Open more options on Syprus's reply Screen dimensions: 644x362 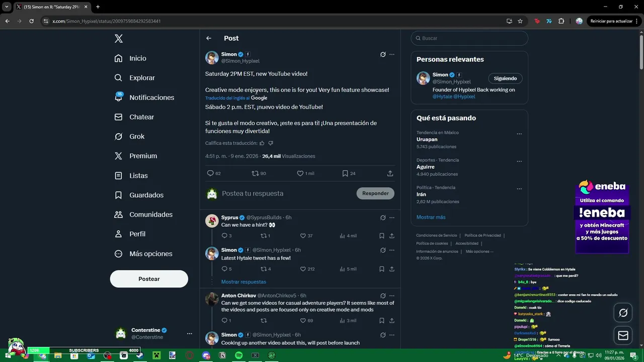392,218
